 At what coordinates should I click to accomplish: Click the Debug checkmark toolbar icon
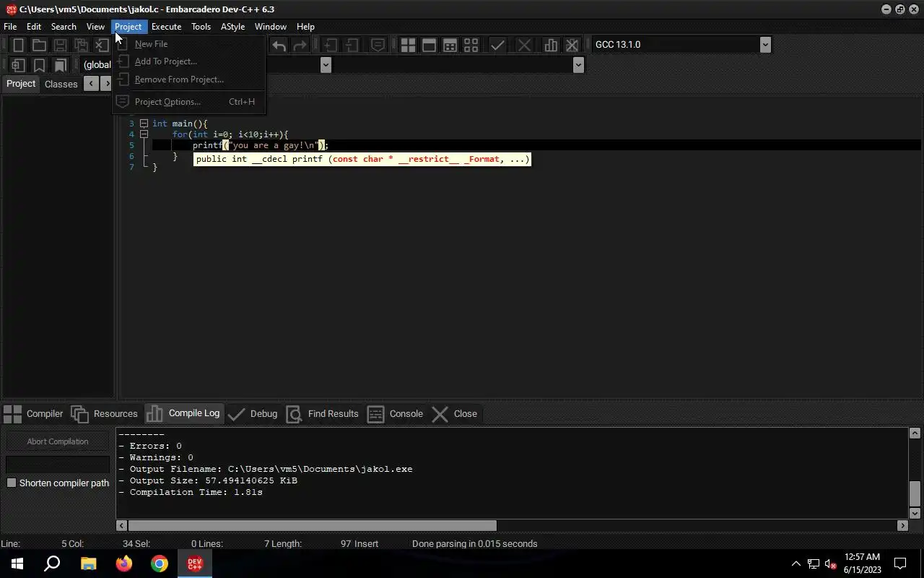pos(497,45)
